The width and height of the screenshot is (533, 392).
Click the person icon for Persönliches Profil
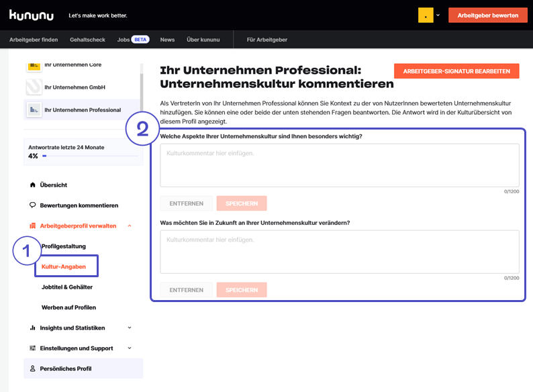tap(32, 369)
